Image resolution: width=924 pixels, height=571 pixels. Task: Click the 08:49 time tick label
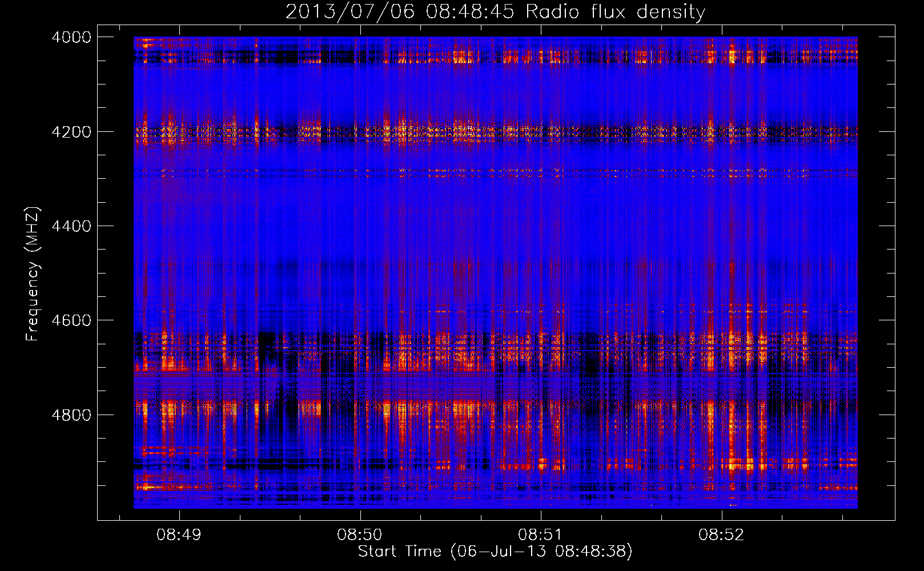[179, 535]
